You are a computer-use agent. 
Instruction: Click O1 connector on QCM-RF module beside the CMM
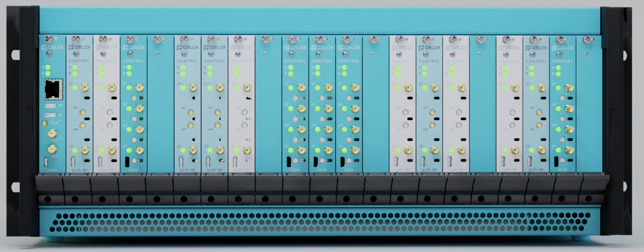(x=85, y=88)
